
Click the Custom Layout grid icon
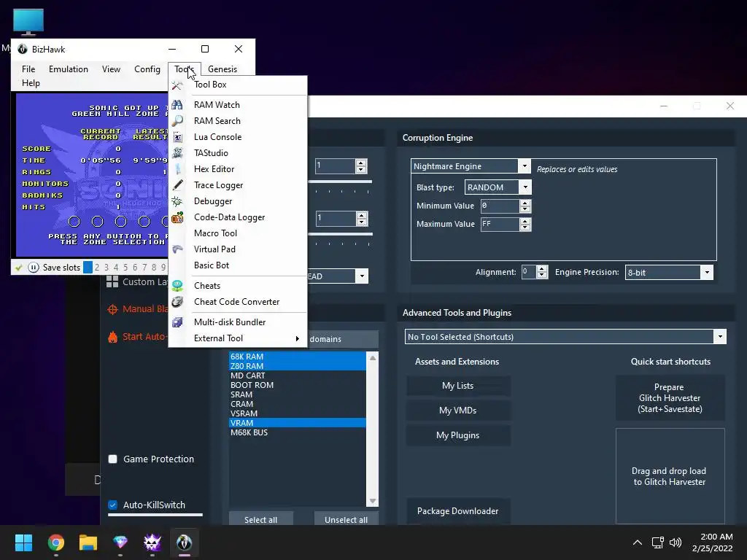point(112,281)
